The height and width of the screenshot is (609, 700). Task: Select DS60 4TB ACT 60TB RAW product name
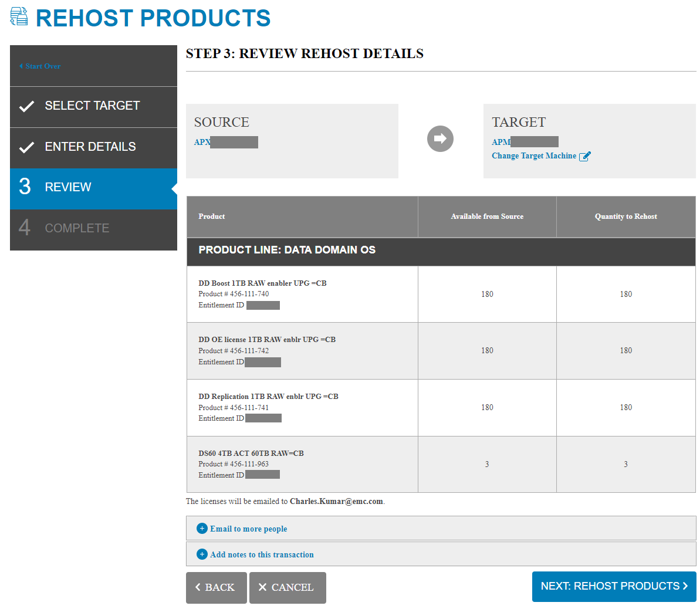point(251,453)
